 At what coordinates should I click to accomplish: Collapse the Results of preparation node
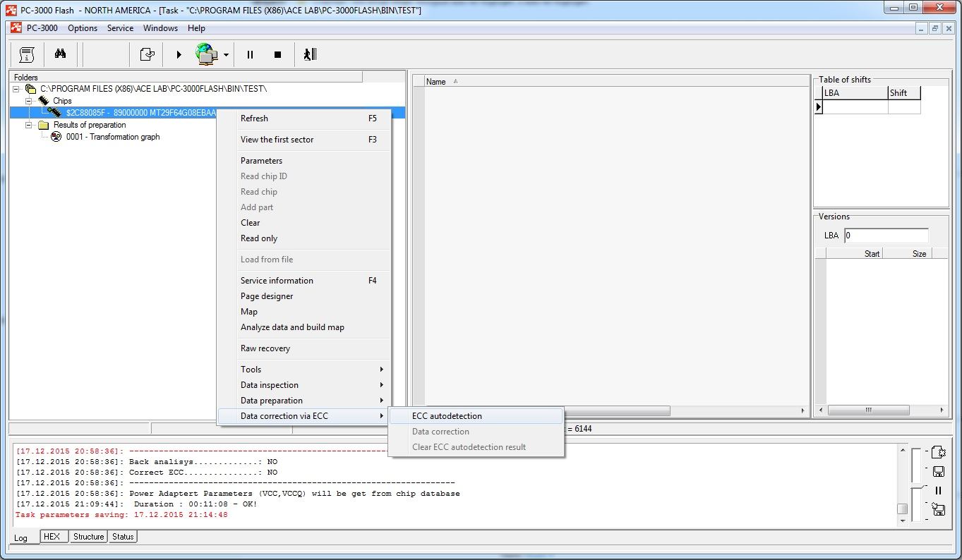tap(30, 125)
